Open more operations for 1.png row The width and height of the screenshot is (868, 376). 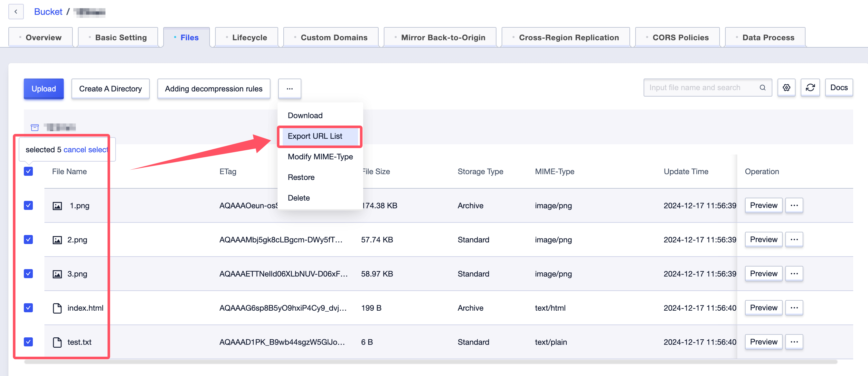[x=794, y=205]
